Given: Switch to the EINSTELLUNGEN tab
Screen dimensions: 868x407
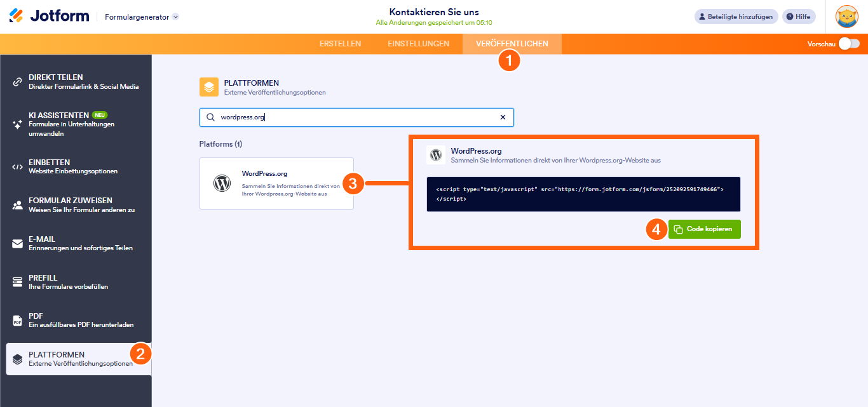Looking at the screenshot, I should pos(418,44).
